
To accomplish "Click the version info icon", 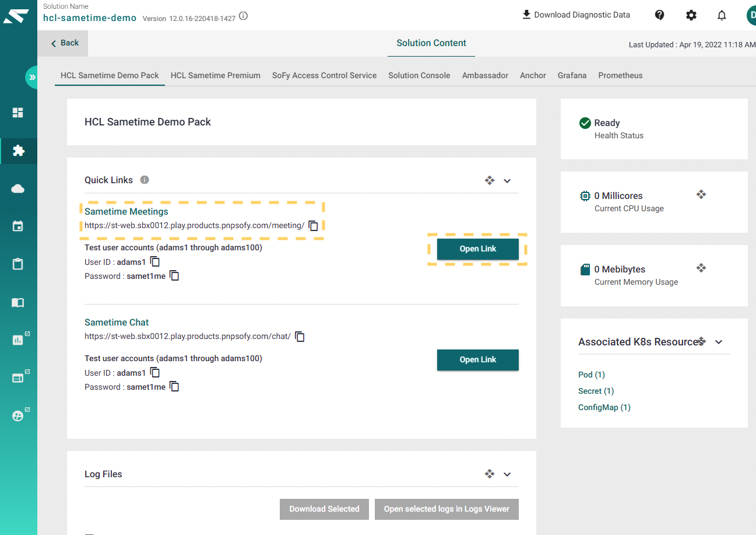I will (x=244, y=16).
